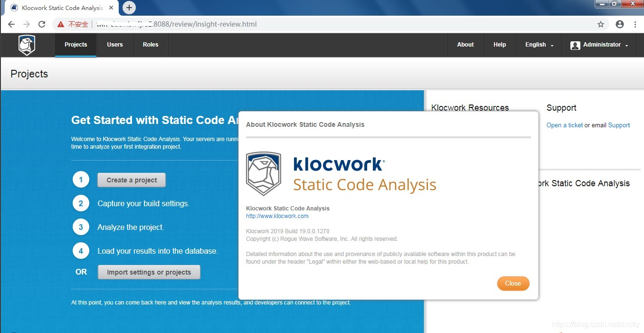Click the Klocwork shield logo in header
The image size is (644, 333).
[x=27, y=45]
